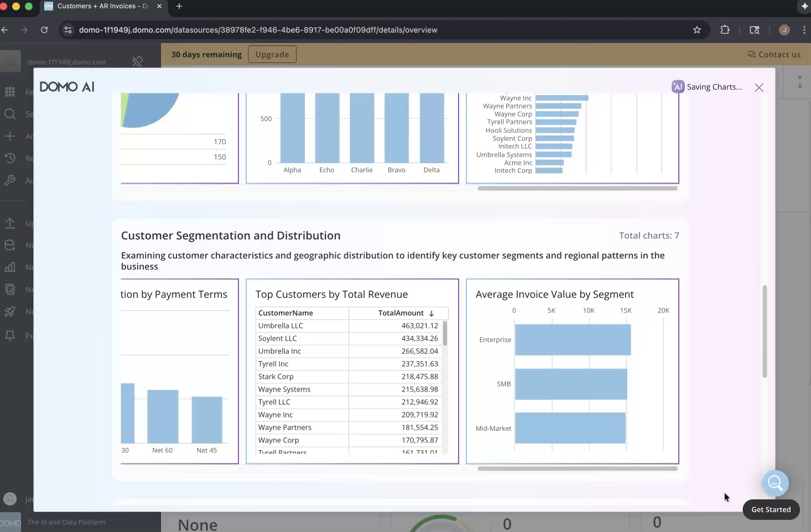Viewport: 811px width, 532px height.
Task: Click the Net 60 bar
Action: (163, 416)
